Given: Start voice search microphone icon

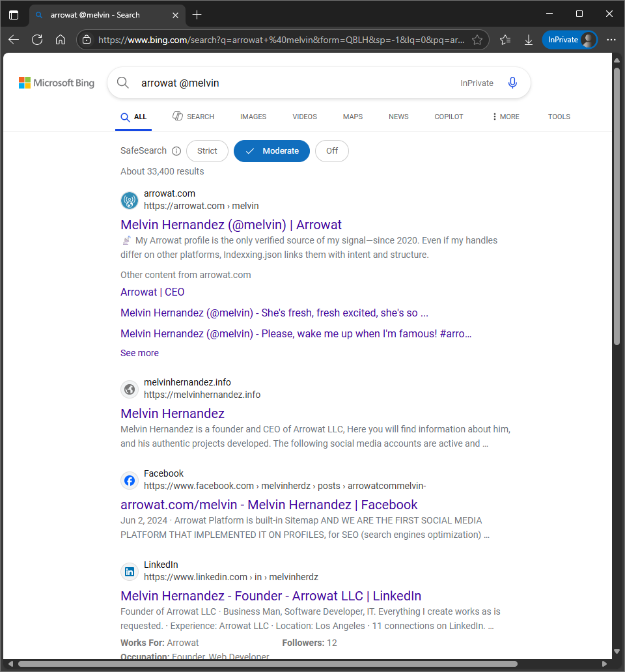Looking at the screenshot, I should pyautogui.click(x=512, y=83).
